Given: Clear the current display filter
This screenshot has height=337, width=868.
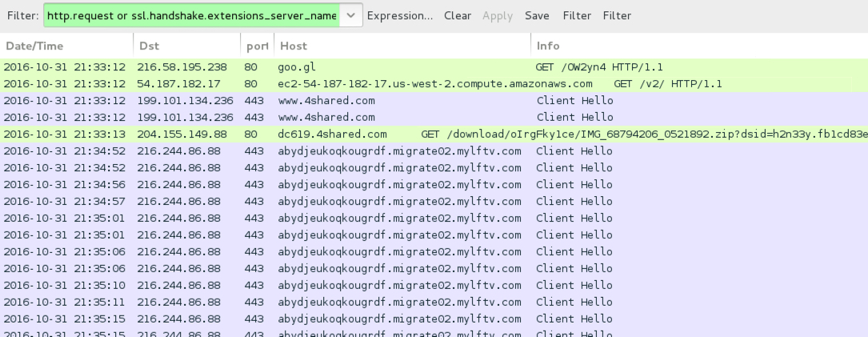Looking at the screenshot, I should [x=458, y=16].
